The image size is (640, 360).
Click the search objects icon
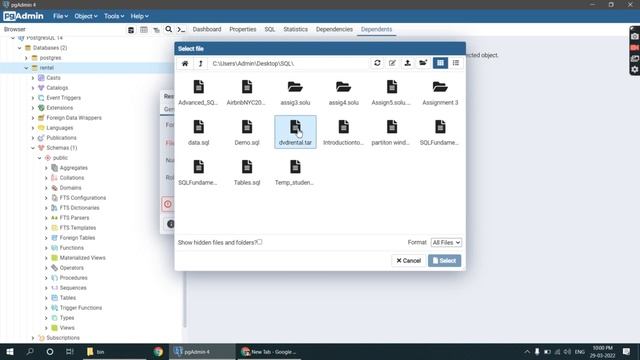(169, 29)
